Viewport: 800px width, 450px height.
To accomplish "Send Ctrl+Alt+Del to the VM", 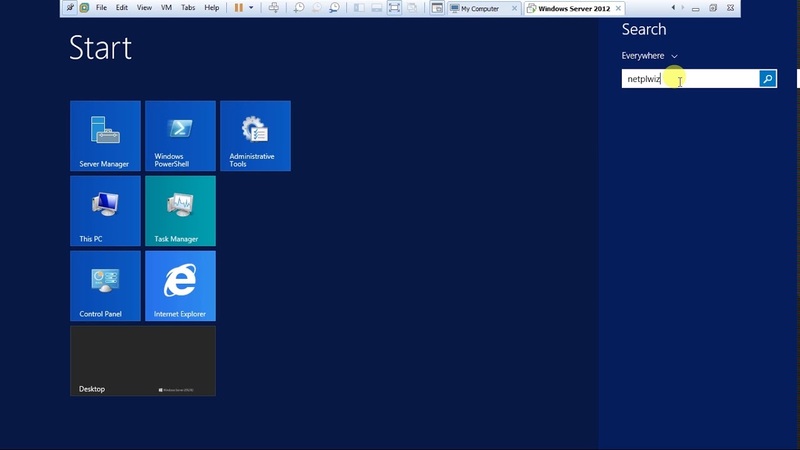I will click(273, 8).
